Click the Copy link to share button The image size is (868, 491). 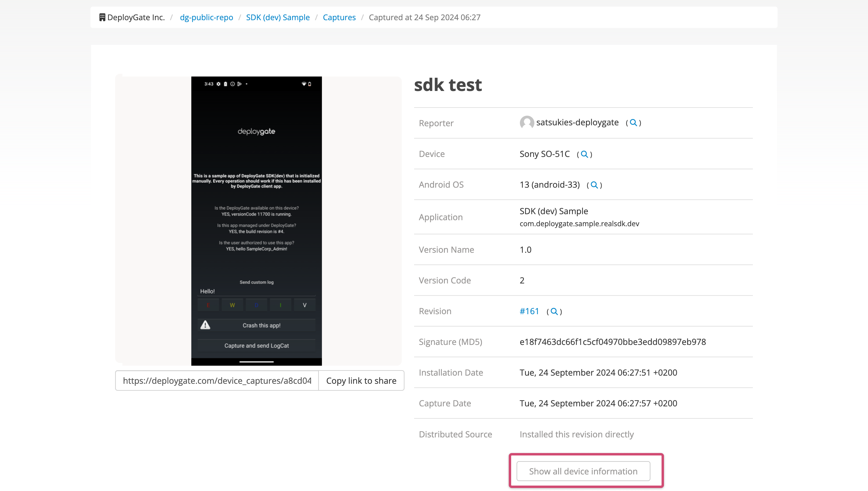tap(361, 381)
